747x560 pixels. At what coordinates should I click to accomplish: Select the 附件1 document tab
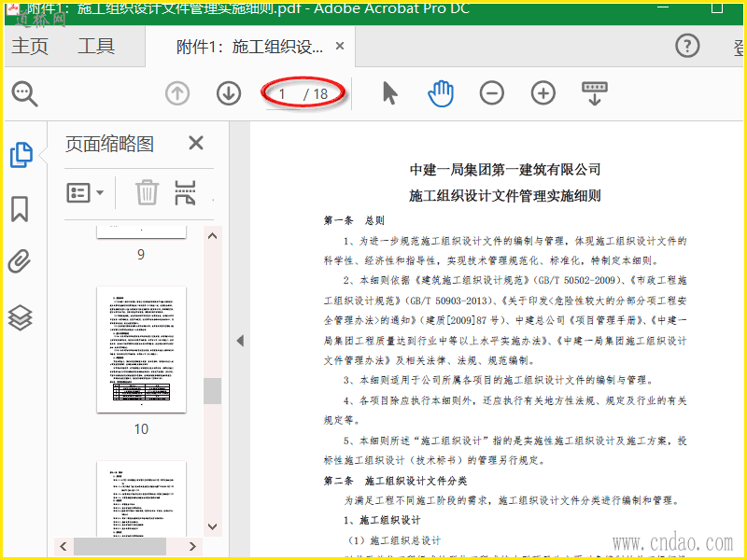tap(250, 47)
